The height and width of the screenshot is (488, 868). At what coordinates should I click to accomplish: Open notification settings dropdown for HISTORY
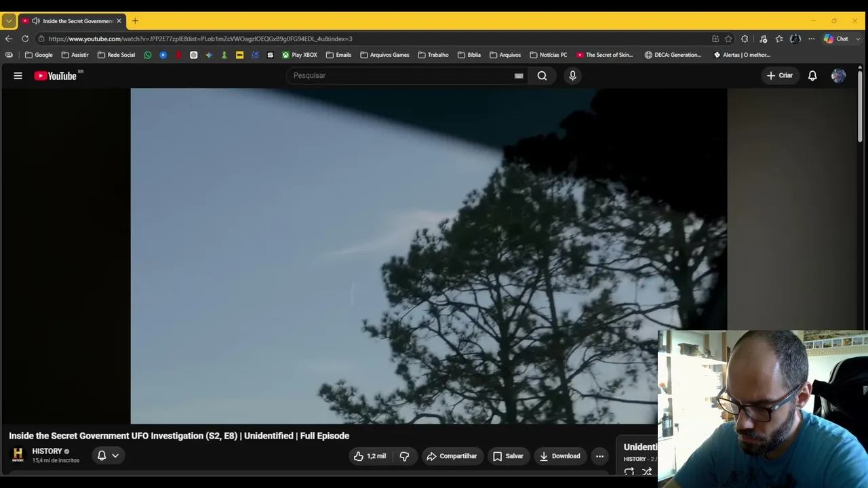coord(108,455)
